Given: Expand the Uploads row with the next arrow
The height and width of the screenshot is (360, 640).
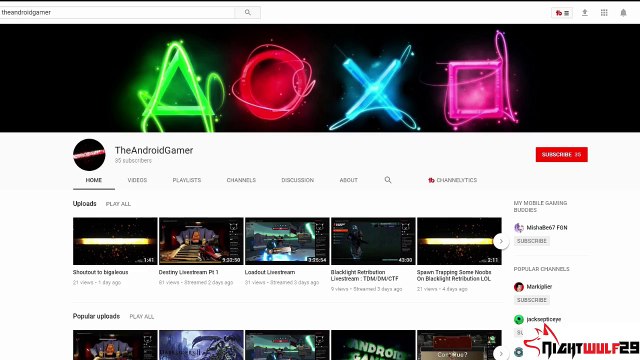Looking at the screenshot, I should pyautogui.click(x=501, y=241).
